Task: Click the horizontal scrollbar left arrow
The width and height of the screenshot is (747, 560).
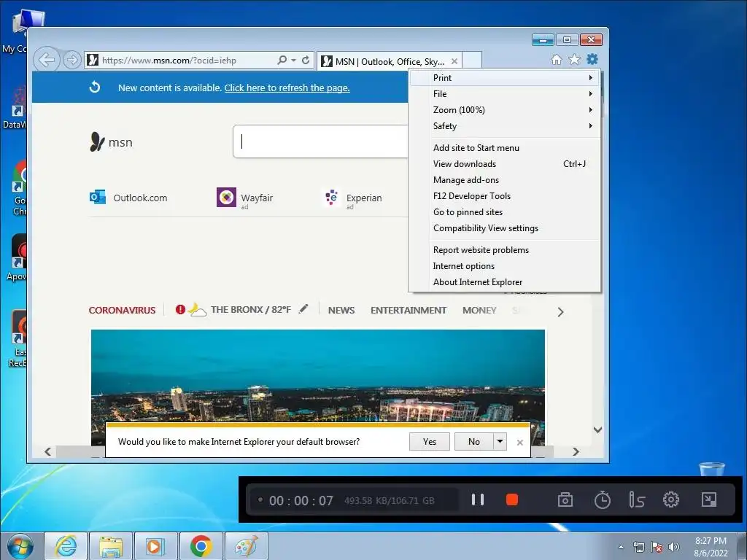Action: pyautogui.click(x=47, y=451)
